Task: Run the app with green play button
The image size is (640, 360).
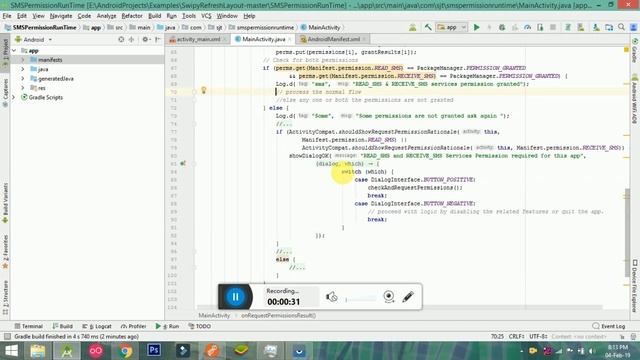Action: click(x=476, y=27)
